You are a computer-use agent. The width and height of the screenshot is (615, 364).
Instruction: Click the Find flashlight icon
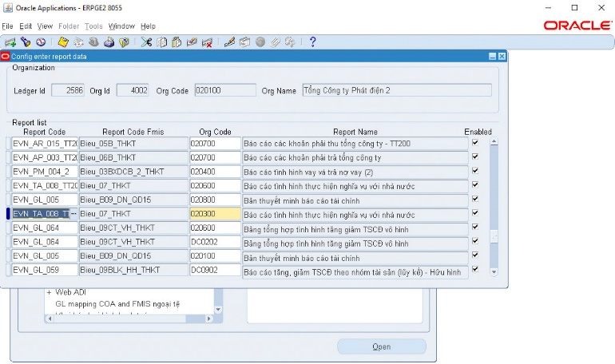[x=26, y=42]
